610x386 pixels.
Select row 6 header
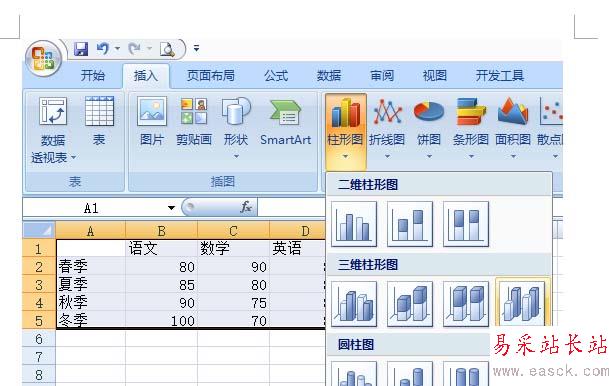coord(39,339)
